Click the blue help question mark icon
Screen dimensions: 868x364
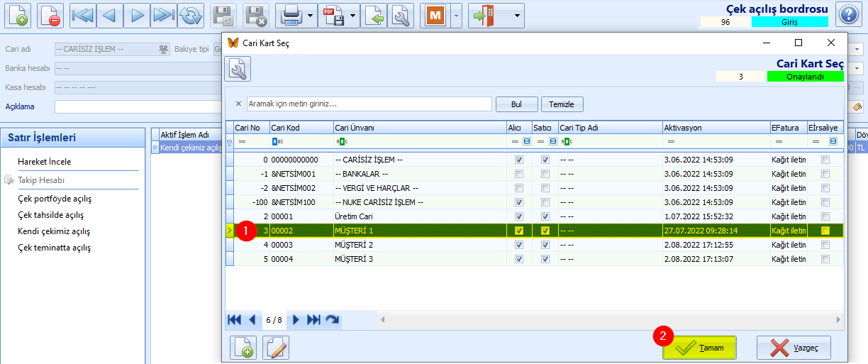848,14
